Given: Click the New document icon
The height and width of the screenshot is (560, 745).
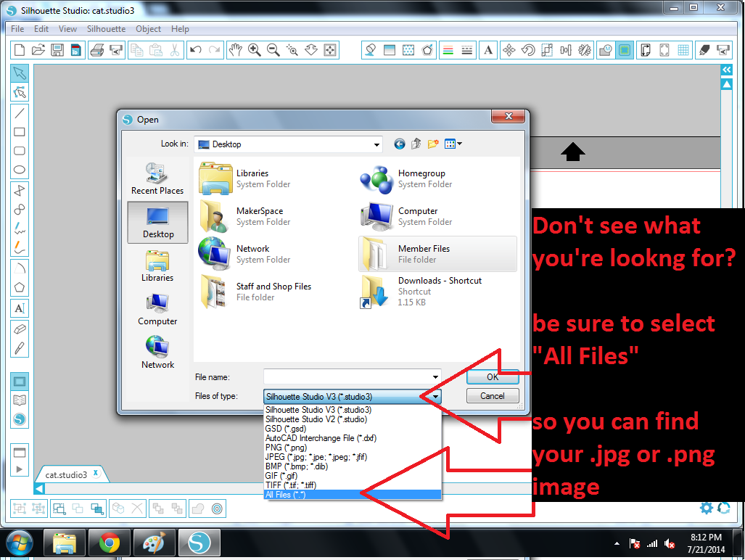Looking at the screenshot, I should coord(20,50).
